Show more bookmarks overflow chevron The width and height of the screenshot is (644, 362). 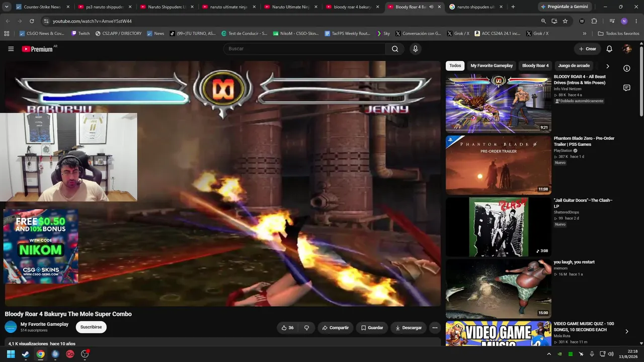584,34
